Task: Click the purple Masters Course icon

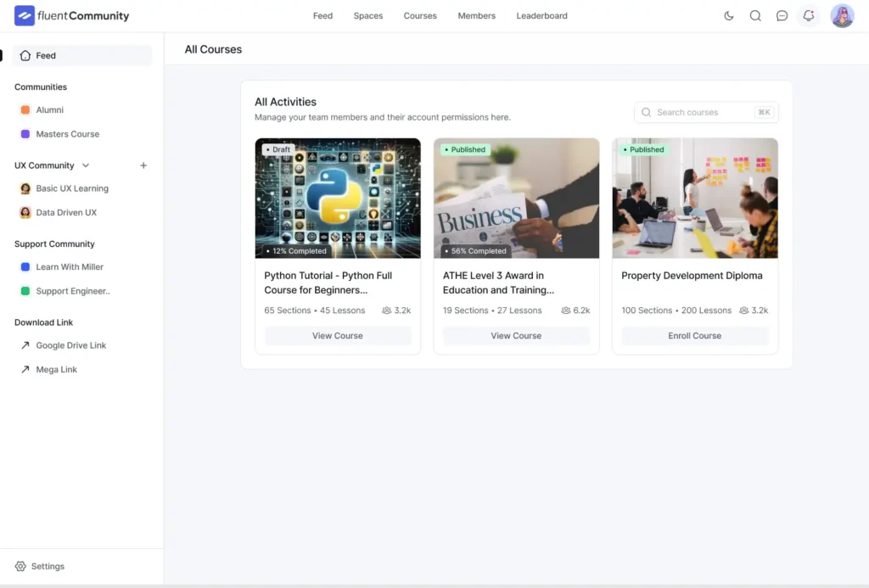Action: tap(25, 133)
